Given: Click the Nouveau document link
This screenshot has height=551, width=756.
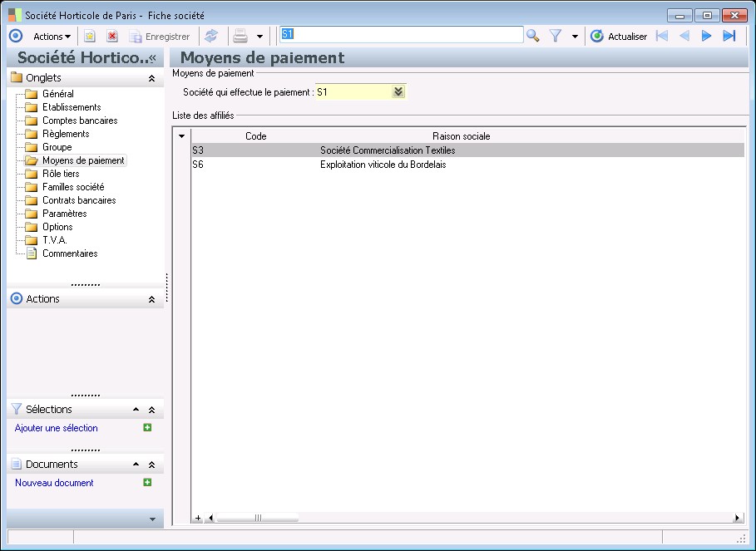Looking at the screenshot, I should point(54,483).
